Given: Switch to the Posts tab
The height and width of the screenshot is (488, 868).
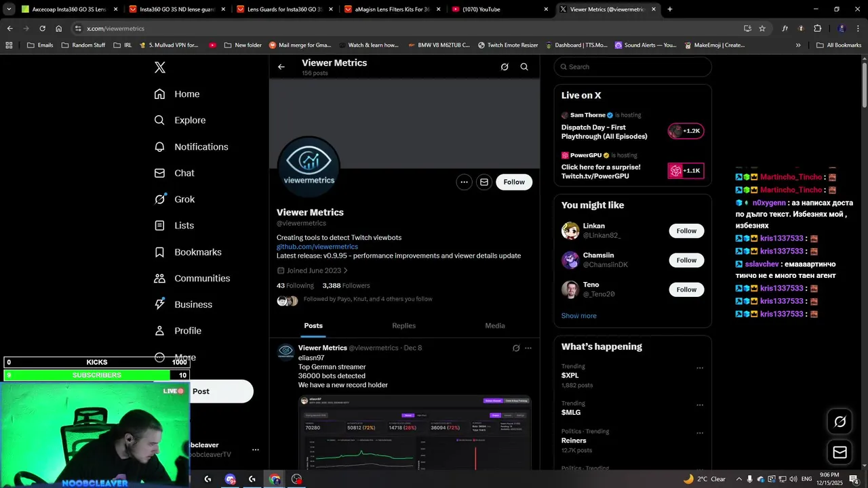Looking at the screenshot, I should click(x=313, y=326).
